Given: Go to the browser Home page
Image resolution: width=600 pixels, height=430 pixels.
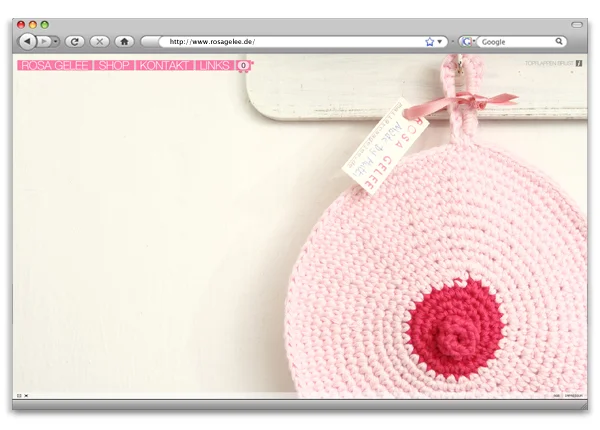Looking at the screenshot, I should tap(124, 41).
